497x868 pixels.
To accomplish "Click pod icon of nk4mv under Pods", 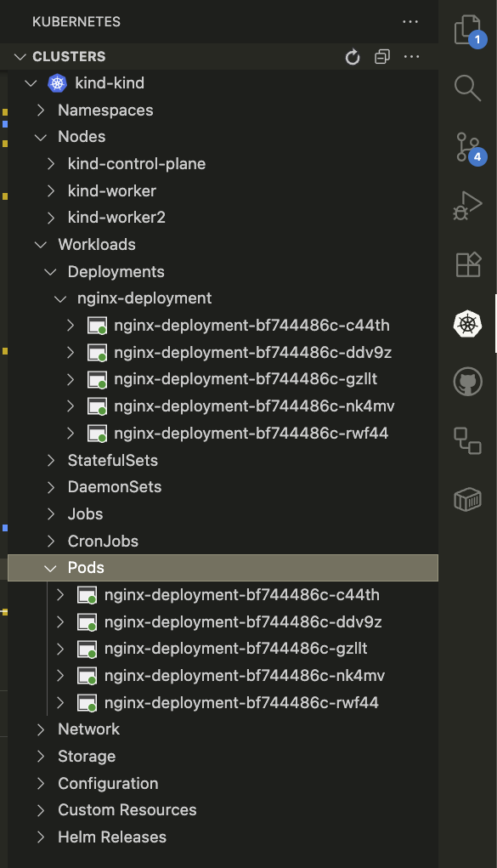I will click(x=88, y=676).
